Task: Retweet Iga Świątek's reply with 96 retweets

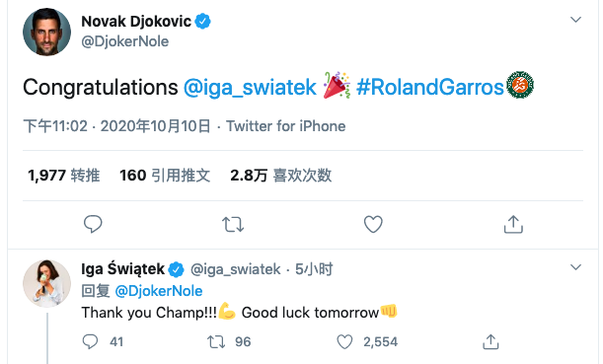Action: pos(216,341)
